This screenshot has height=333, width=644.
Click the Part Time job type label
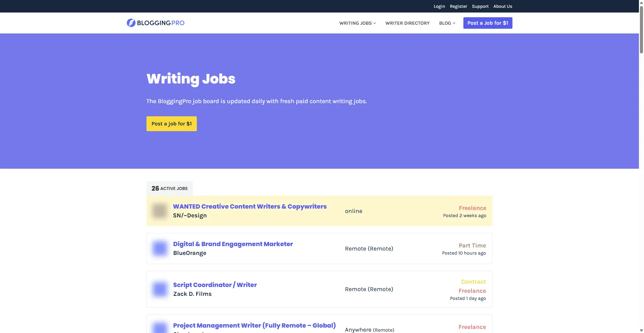[x=473, y=245]
